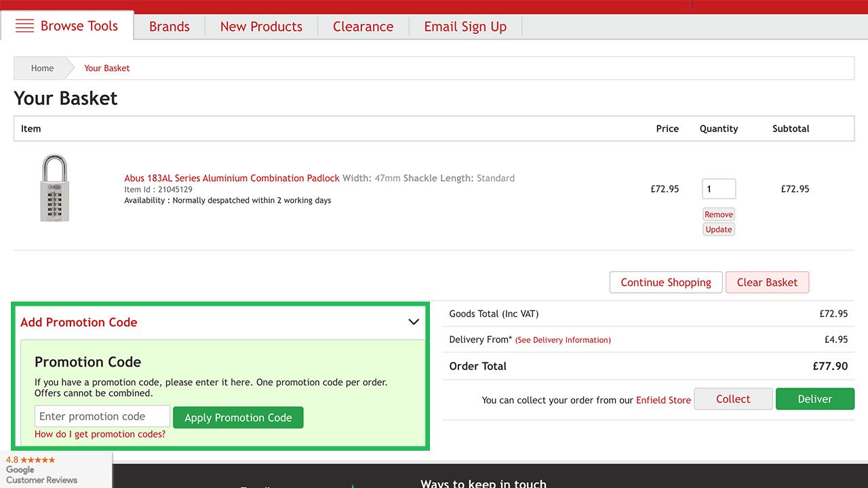Click the quantity input field
Image resolution: width=868 pixels, height=488 pixels.
pyautogui.click(x=719, y=189)
